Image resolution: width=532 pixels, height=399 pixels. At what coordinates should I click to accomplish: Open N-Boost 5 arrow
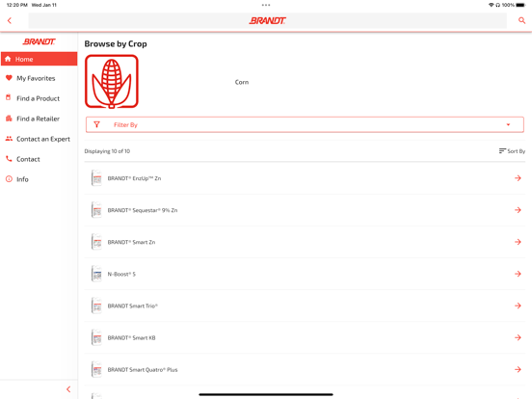[518, 274]
